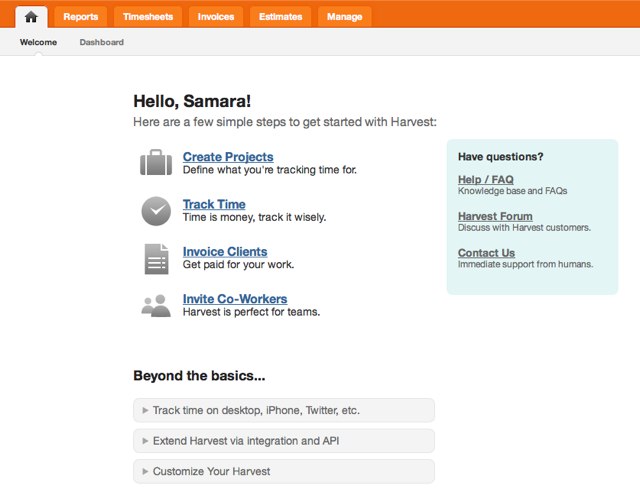The height and width of the screenshot is (502, 640).
Task: Open the Create Projects link
Action: point(228,157)
